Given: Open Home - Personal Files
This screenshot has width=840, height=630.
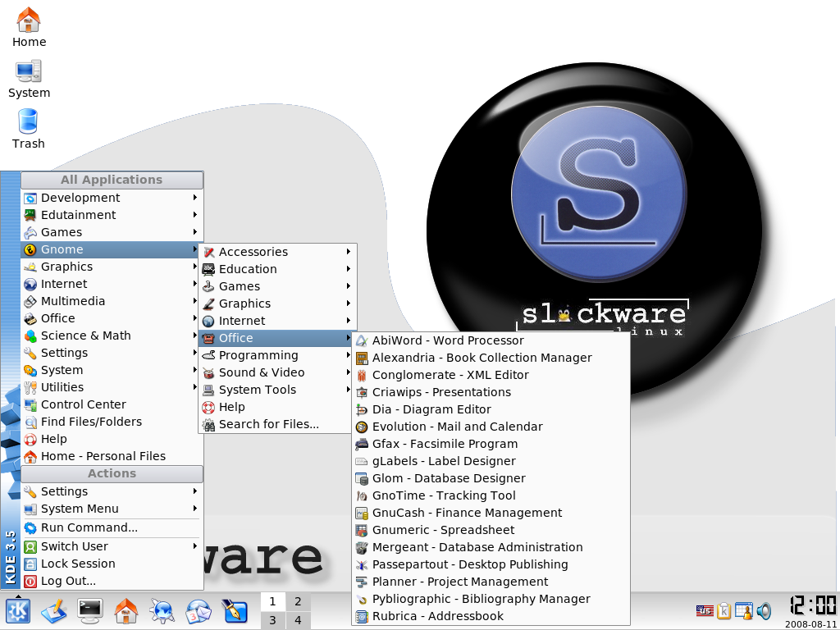Looking at the screenshot, I should coord(112,456).
